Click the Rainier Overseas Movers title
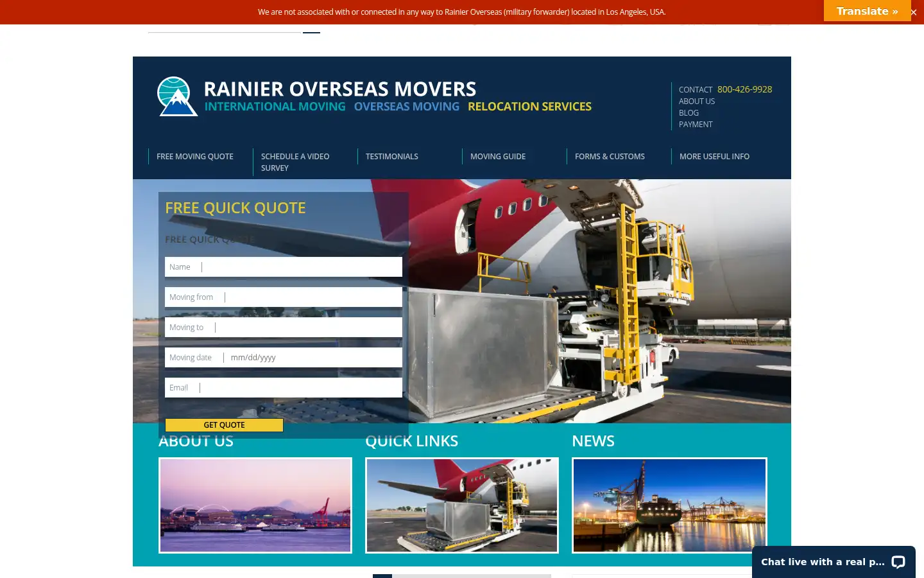The image size is (924, 578). coord(340,89)
